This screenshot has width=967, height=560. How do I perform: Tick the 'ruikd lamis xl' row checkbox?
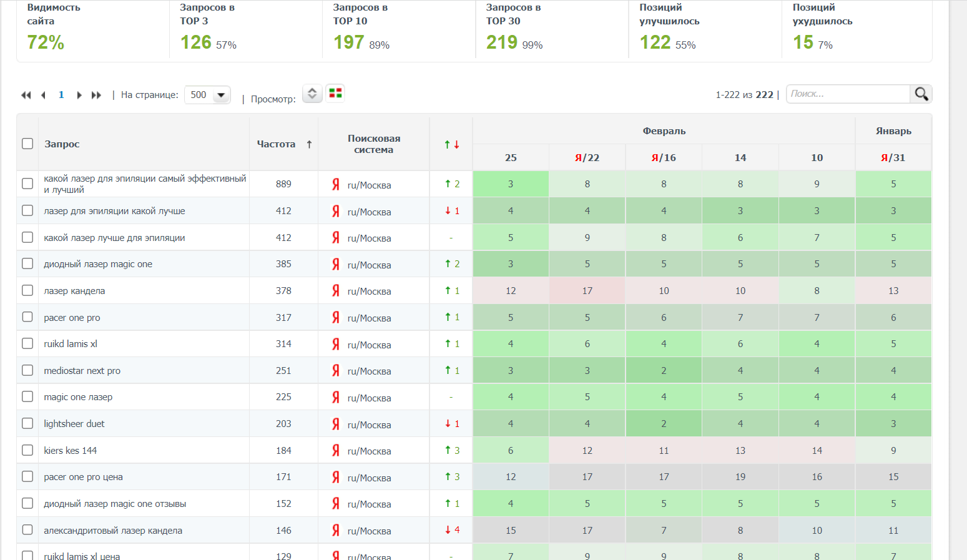27,343
